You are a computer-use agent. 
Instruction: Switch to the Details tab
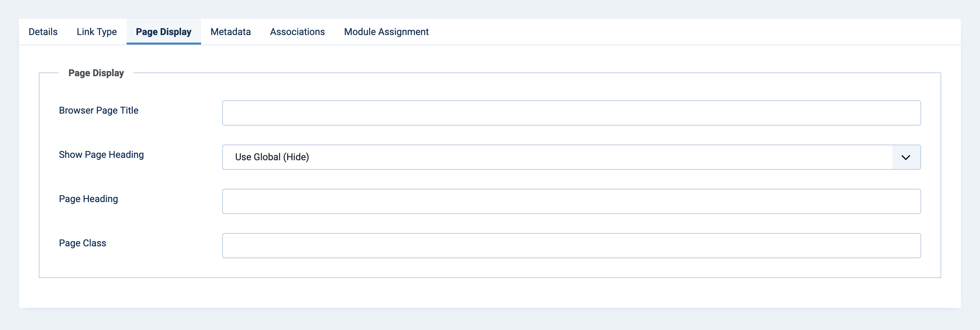[43, 32]
